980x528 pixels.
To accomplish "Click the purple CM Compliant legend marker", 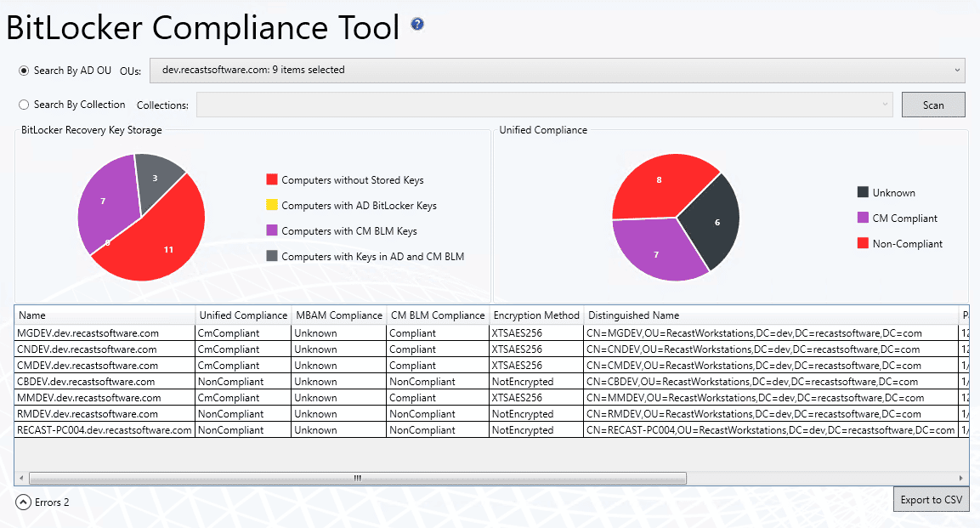I will coord(862,218).
